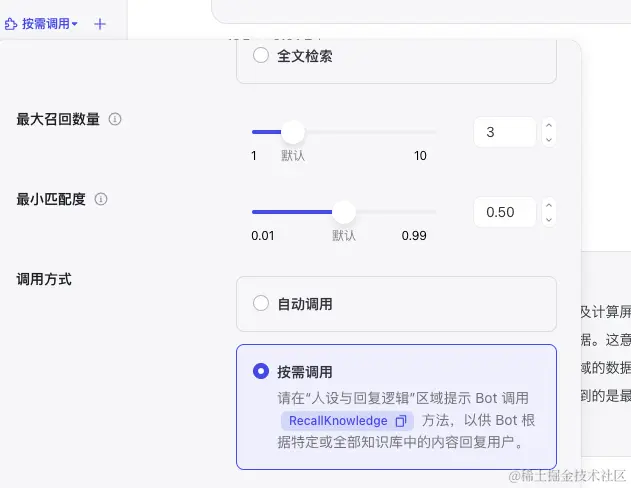Screen dimensions: 631x488
Task: Click the 最小匹配度 slider handle
Action: coord(343,212)
